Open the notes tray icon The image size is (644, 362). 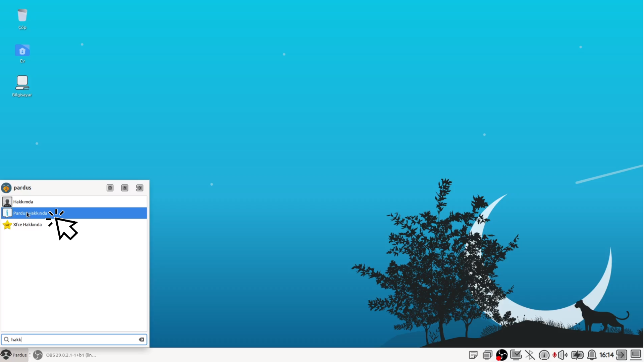[473, 355]
